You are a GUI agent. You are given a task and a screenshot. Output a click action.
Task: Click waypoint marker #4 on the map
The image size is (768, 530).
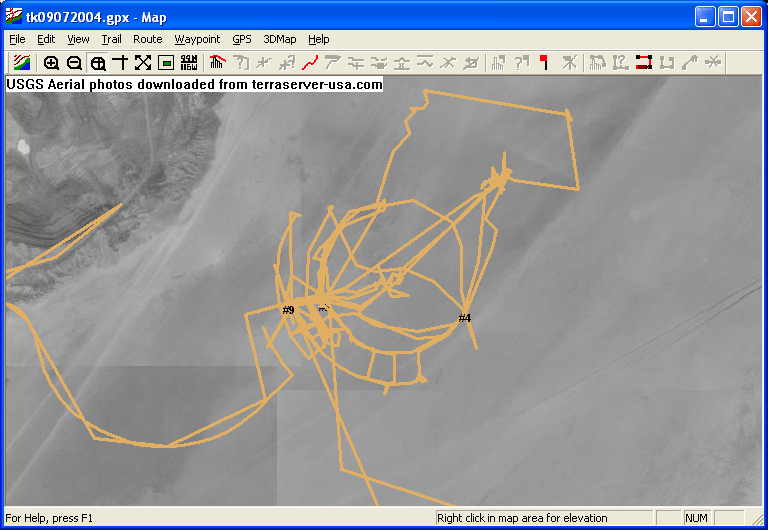pos(465,318)
